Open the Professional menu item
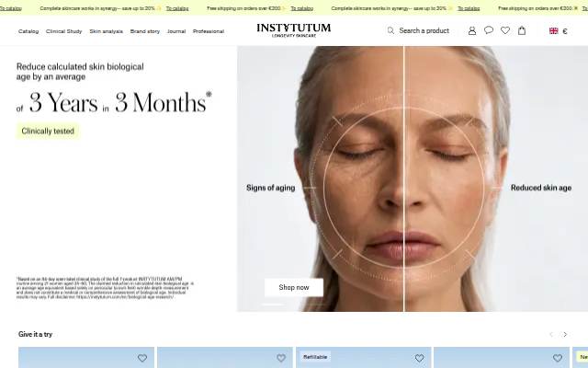 [209, 31]
